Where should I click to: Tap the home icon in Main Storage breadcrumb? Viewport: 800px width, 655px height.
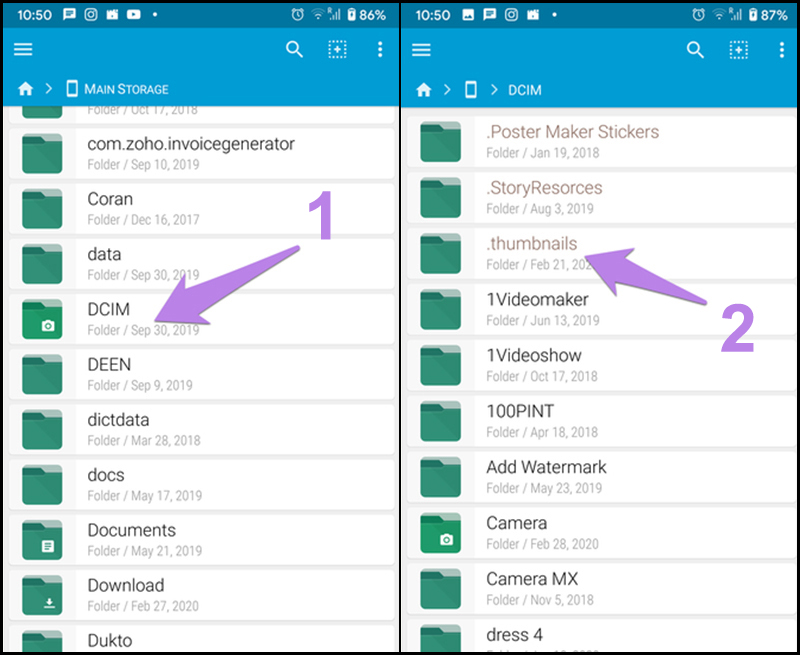point(26,89)
